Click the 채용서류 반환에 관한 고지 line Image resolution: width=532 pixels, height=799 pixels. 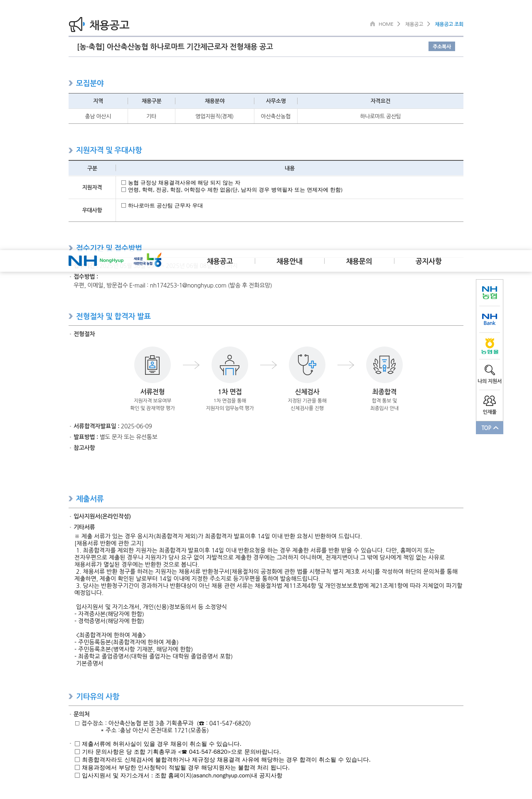tap(109, 543)
